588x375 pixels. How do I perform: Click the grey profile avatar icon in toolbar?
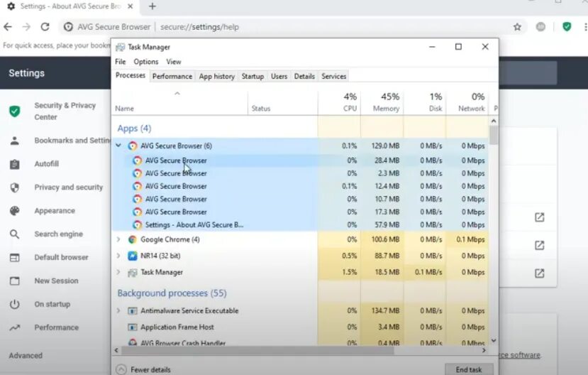[x=540, y=27]
